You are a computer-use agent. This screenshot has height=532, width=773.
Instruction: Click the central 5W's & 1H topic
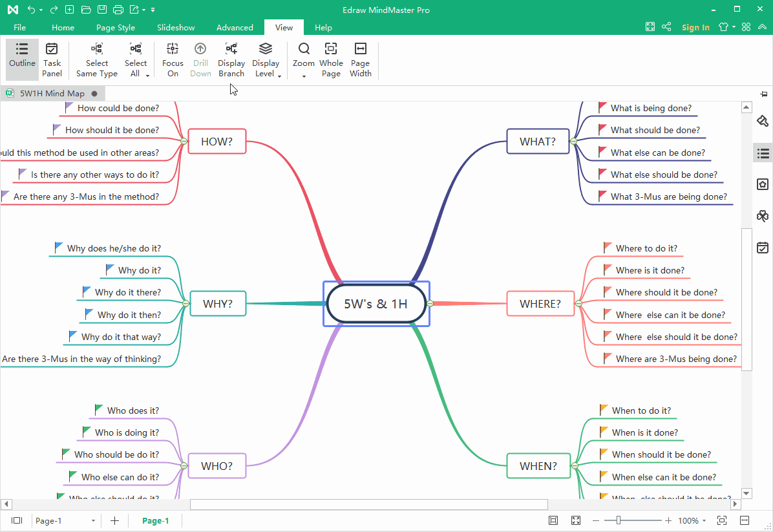(376, 303)
